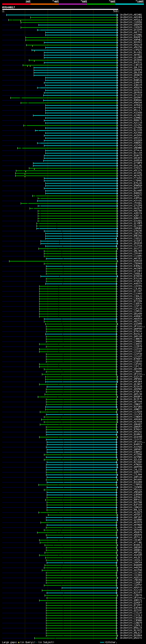The height and width of the screenshot is (644, 146).
Task: Select label UniRef100_Q6HFB9
Action: pos(131,329)
